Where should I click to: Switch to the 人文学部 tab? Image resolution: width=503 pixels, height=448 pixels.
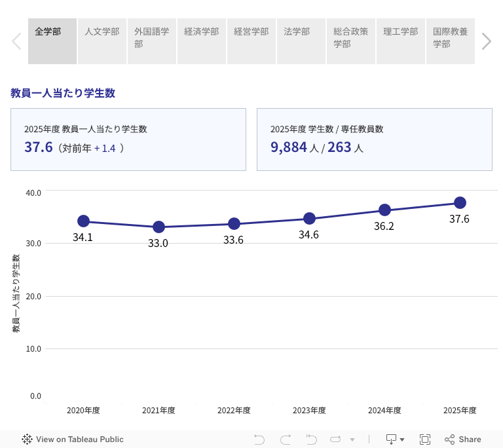(x=102, y=41)
